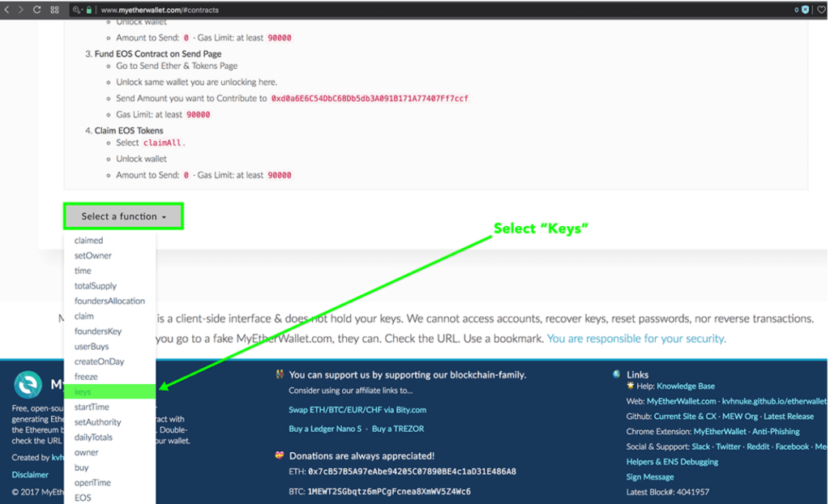
Task: Pick "totalSupply" from the dropdown list
Action: [96, 286]
